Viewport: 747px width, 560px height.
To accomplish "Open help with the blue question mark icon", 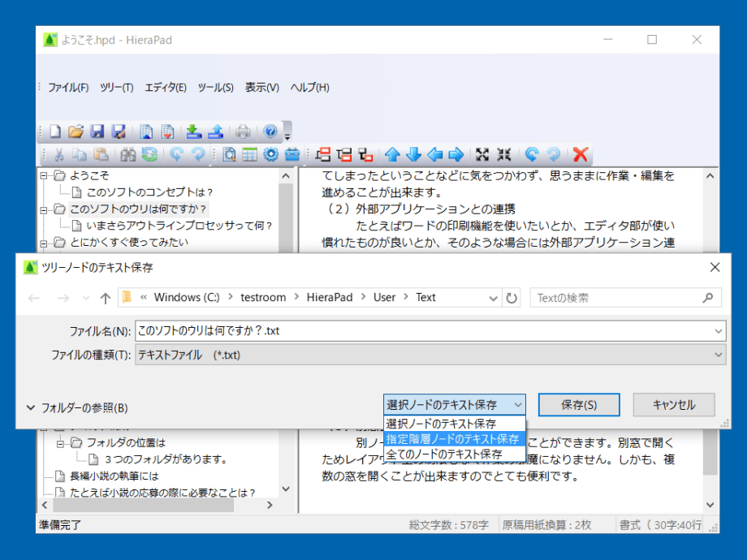I will click(x=270, y=131).
